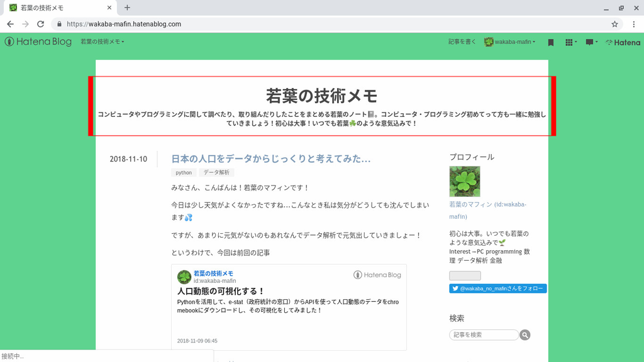Screen dimensions: 644x362
Task: Open the bookmark flag icon in the header bar
Action: click(550, 42)
